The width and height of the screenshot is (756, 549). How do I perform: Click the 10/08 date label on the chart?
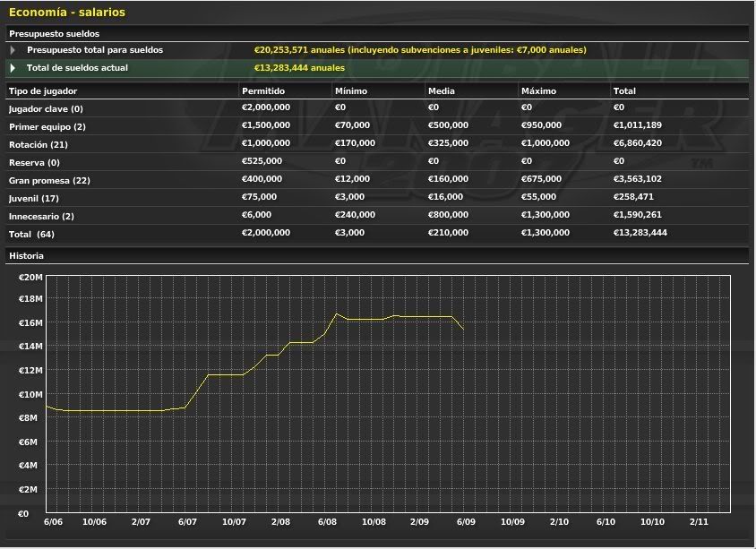click(374, 522)
